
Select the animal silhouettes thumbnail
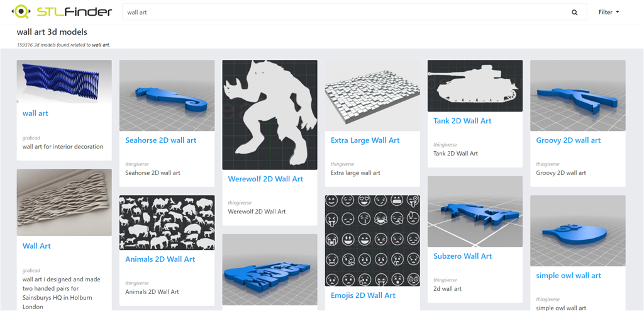[167, 223]
